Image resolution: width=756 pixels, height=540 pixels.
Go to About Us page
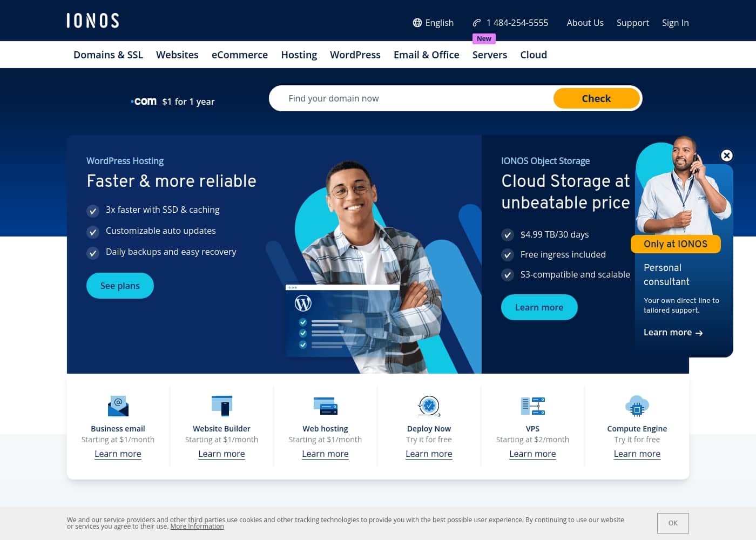point(585,23)
